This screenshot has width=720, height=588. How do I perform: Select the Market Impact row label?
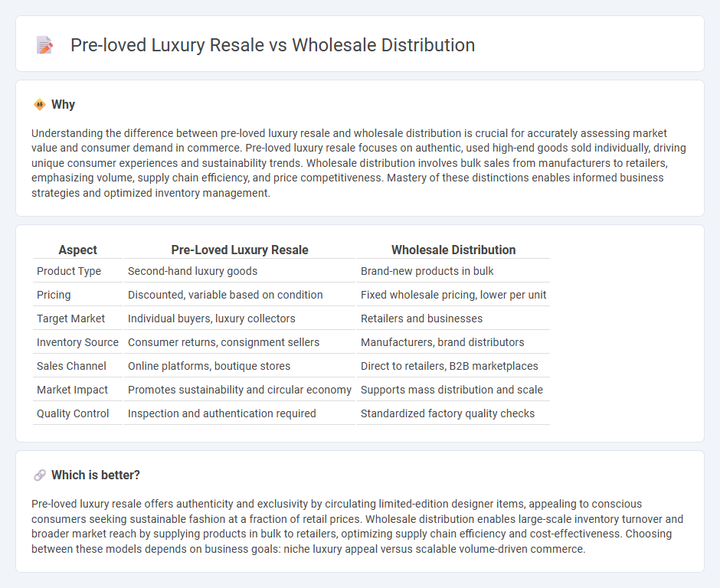tap(72, 390)
